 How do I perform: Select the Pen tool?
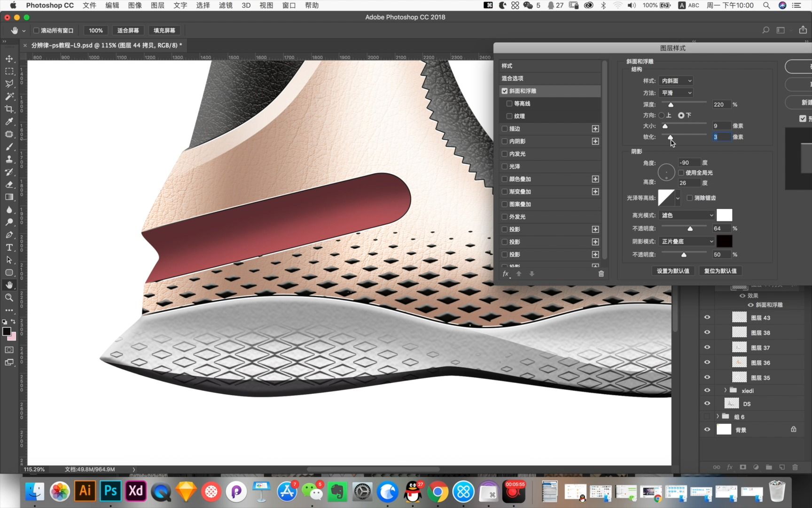click(x=9, y=235)
